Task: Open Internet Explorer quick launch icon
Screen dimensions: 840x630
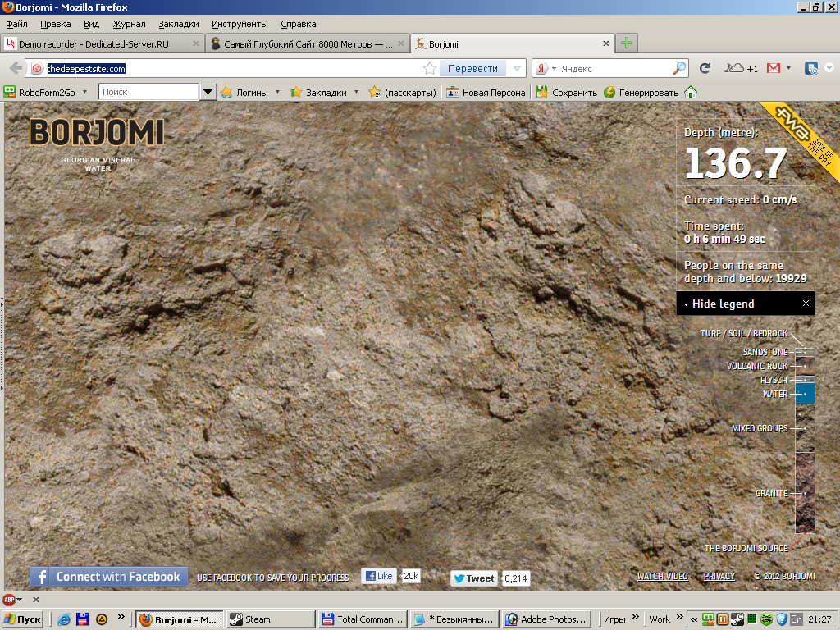Action: [64, 619]
